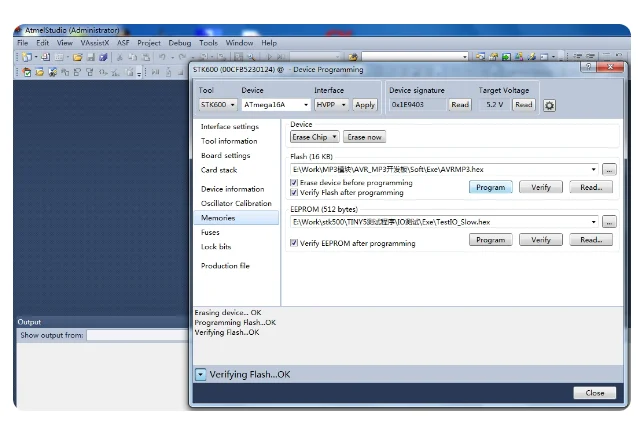Image resolution: width=638 pixels, height=423 pixels.
Task: Browse for EEPROM hex file with ellipsis button
Action: pos(609,222)
